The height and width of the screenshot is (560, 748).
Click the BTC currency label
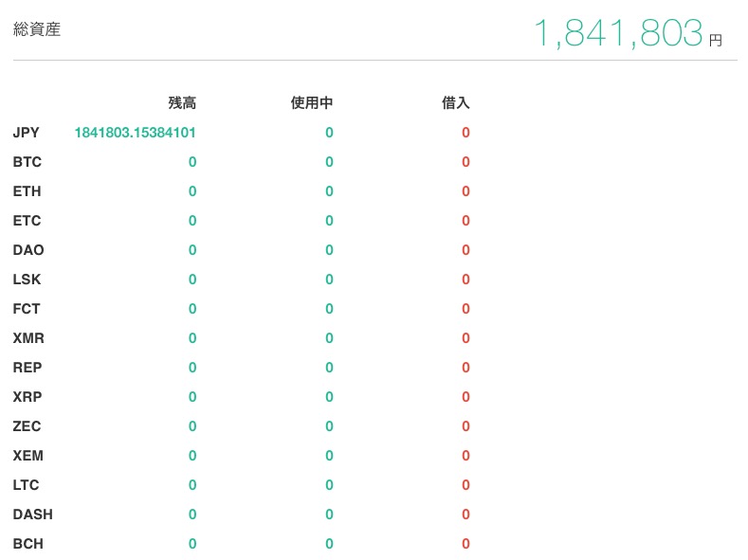[x=27, y=162]
